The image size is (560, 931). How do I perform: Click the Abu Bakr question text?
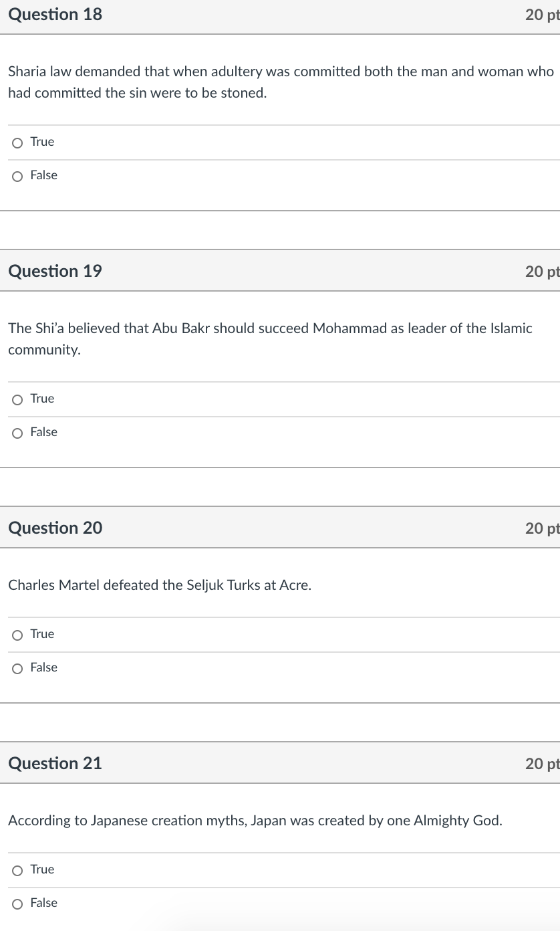(x=270, y=339)
